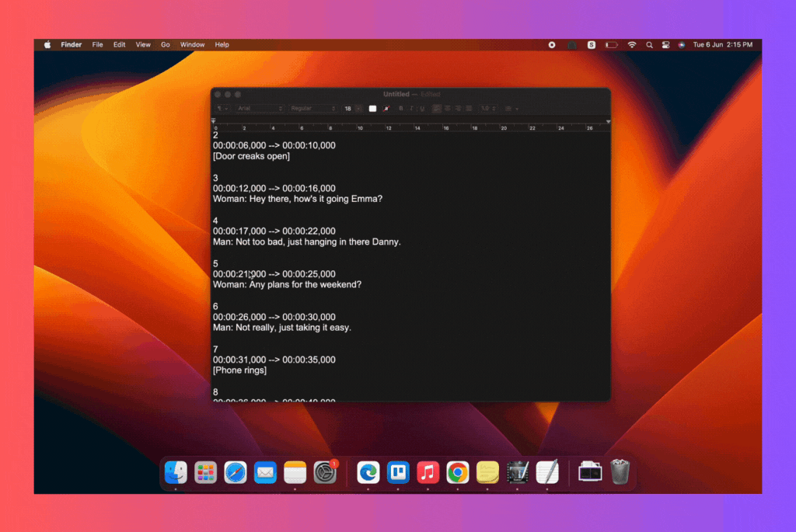Viewport: 796px width, 532px height.
Task: Align text to the left
Action: click(437, 109)
